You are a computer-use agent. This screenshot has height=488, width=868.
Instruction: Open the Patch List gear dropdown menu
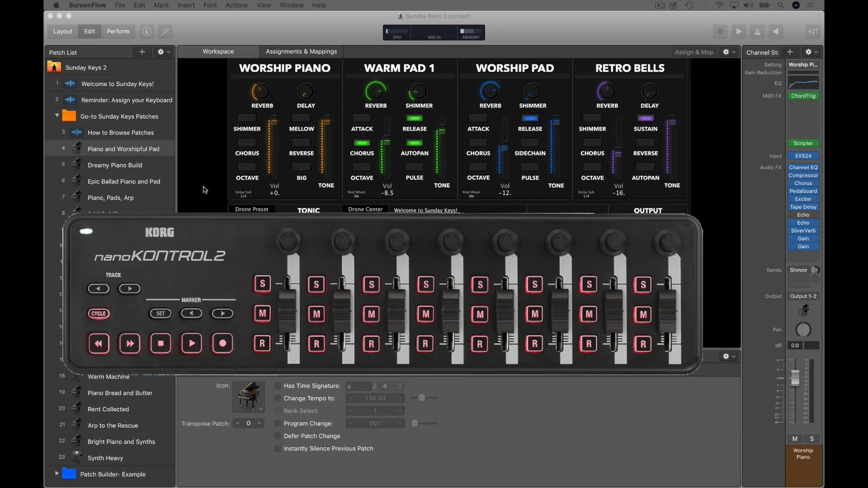(163, 52)
